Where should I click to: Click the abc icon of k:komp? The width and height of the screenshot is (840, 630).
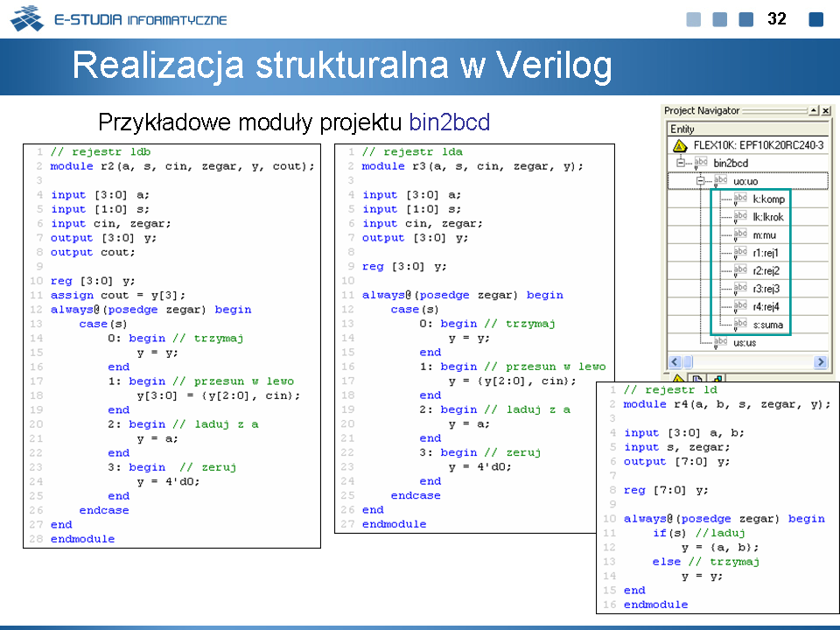coord(740,199)
